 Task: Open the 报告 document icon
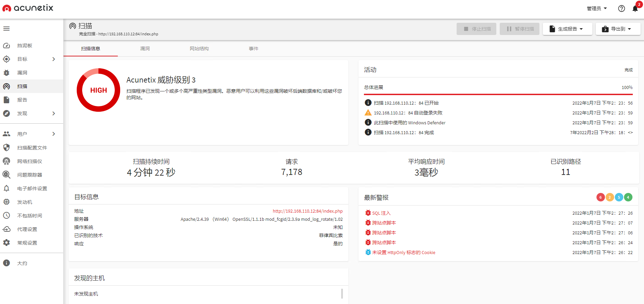coord(6,100)
